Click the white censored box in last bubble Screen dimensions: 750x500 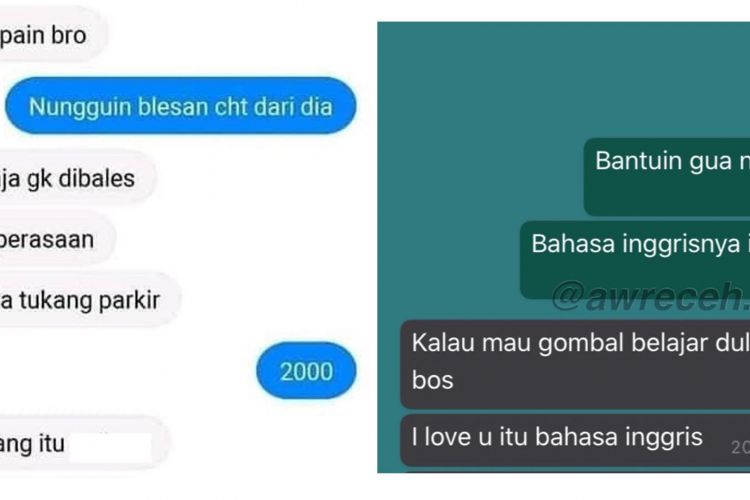pyautogui.click(x=110, y=448)
